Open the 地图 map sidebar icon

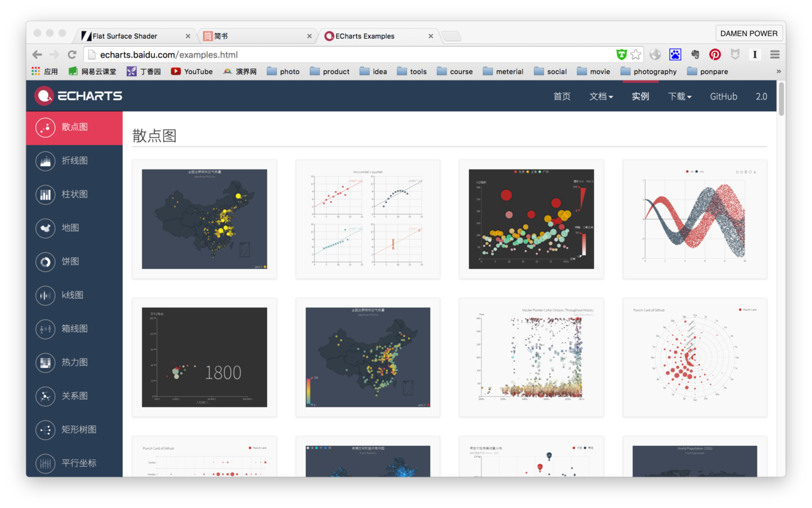coord(45,228)
